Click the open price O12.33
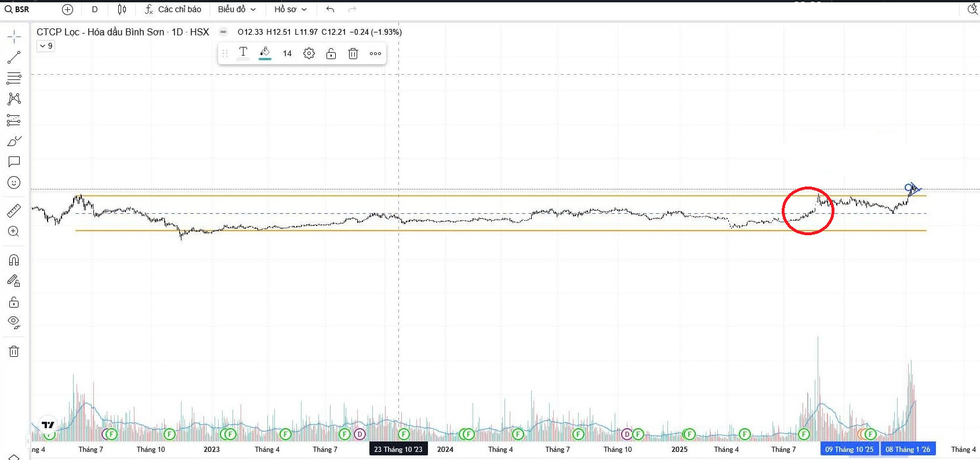The image size is (980, 460). [x=251, y=32]
